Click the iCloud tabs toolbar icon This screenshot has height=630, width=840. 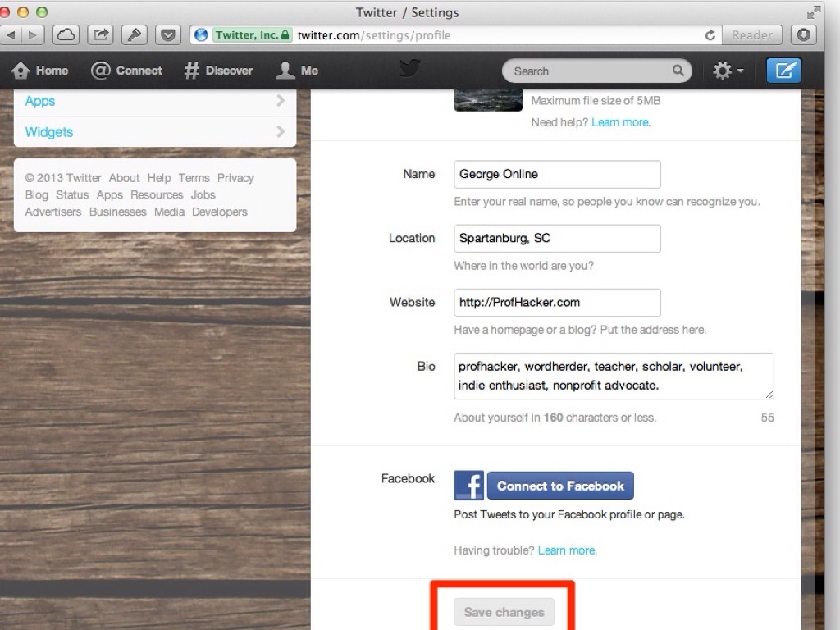[x=66, y=35]
